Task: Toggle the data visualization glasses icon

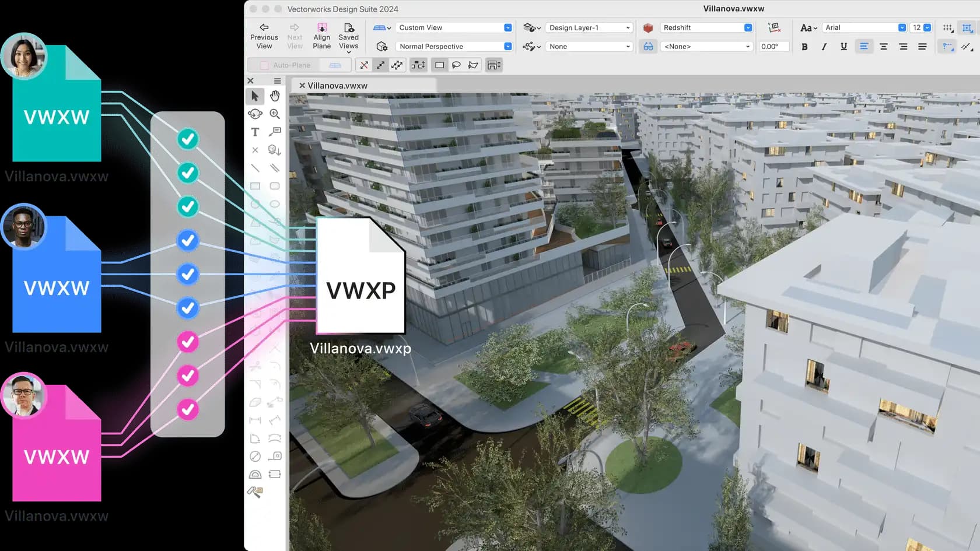Action: (648, 47)
